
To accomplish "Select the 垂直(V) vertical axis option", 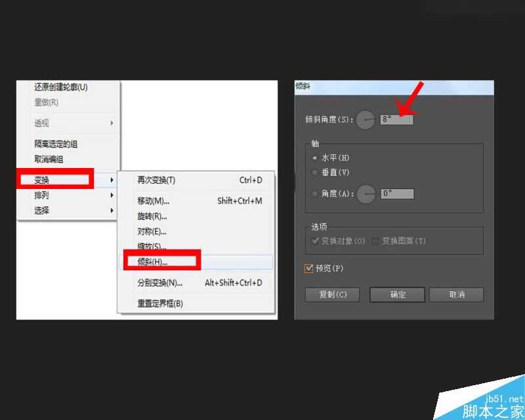I will (316, 173).
